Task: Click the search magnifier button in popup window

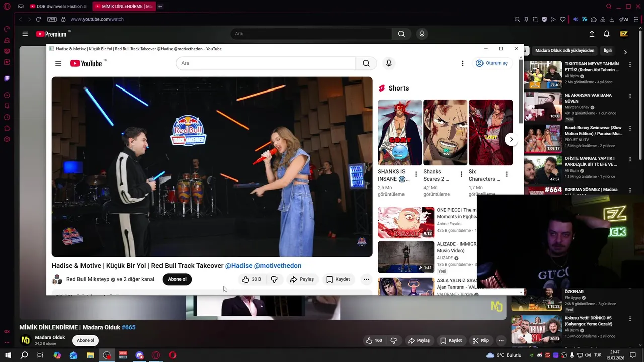Action: pyautogui.click(x=366, y=63)
